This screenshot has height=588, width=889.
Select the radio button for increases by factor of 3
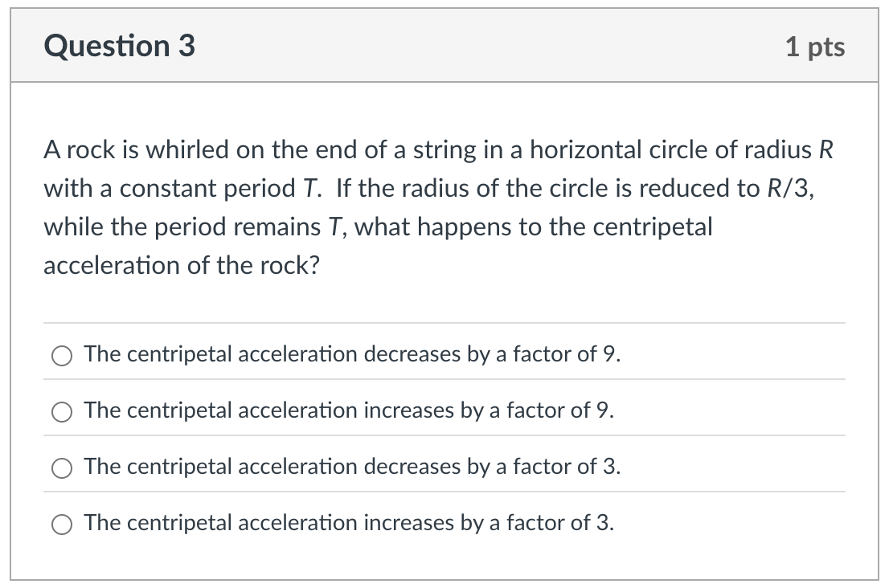coord(62,523)
